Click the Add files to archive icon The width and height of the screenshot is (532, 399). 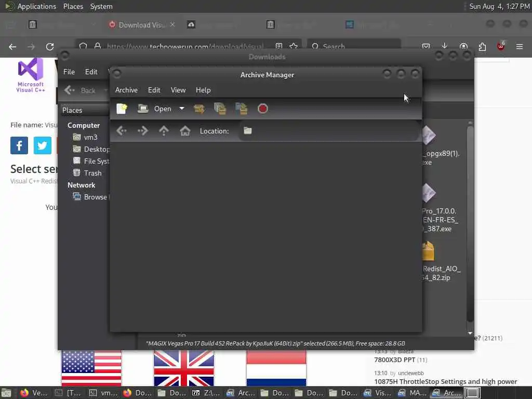(220, 109)
